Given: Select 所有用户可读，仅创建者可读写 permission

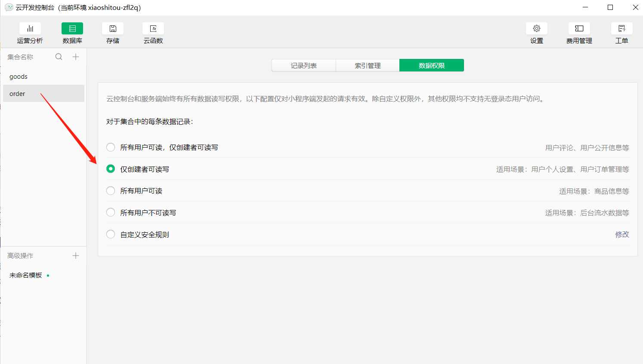Looking at the screenshot, I should point(111,147).
